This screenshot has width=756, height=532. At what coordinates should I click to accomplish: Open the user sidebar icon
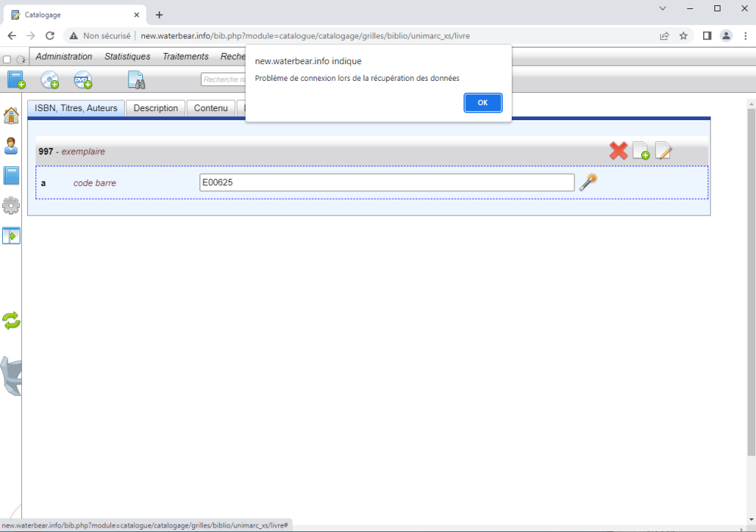pos(11,146)
